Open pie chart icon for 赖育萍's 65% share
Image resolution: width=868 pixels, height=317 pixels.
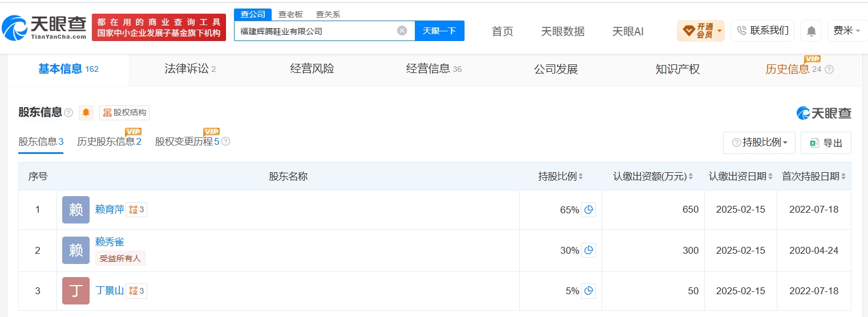click(x=588, y=210)
